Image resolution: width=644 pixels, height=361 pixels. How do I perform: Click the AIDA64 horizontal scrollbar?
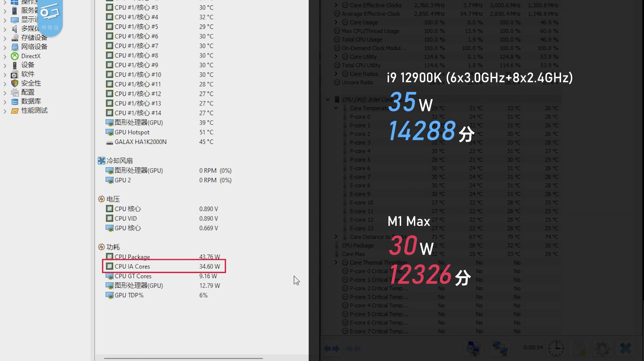pyautogui.click(x=183, y=358)
